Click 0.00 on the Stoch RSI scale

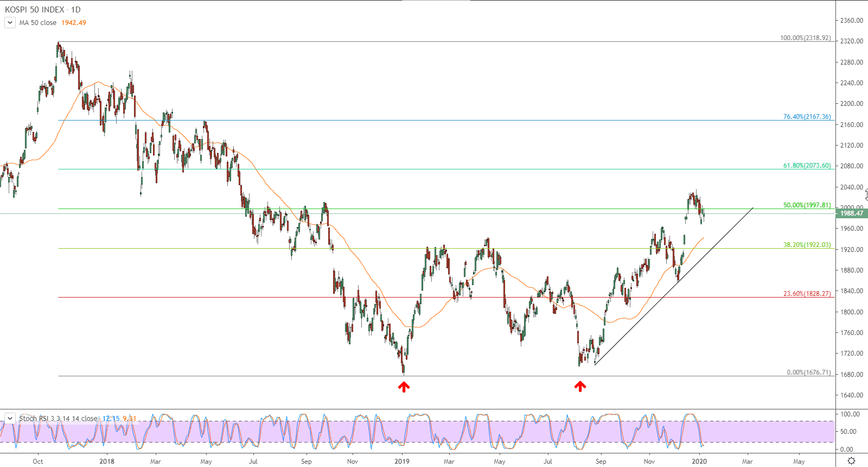[847, 450]
